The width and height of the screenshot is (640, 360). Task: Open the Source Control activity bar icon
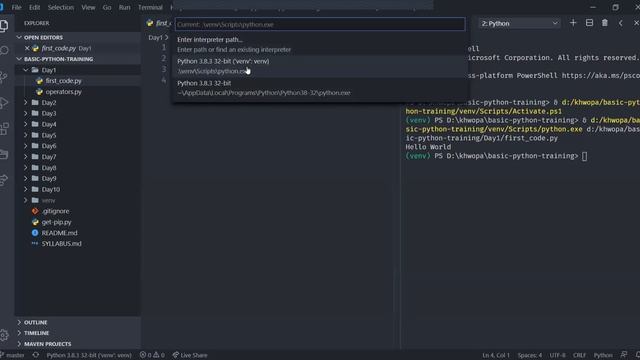(x=4, y=76)
